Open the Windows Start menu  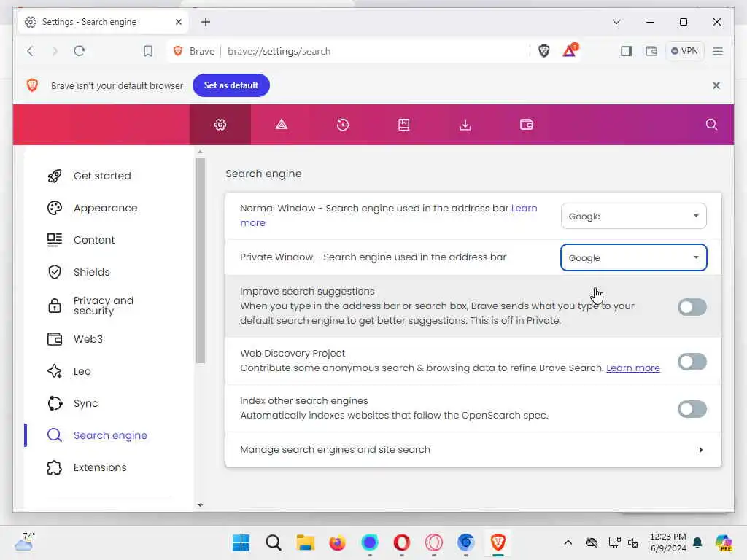[x=241, y=542]
